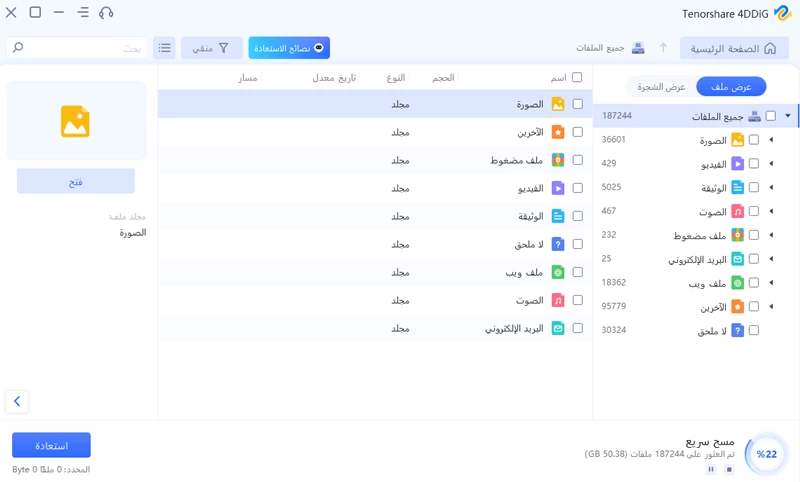
Task: Click the البريد الإلكتروني icon in sidebar tree
Action: (x=738, y=259)
